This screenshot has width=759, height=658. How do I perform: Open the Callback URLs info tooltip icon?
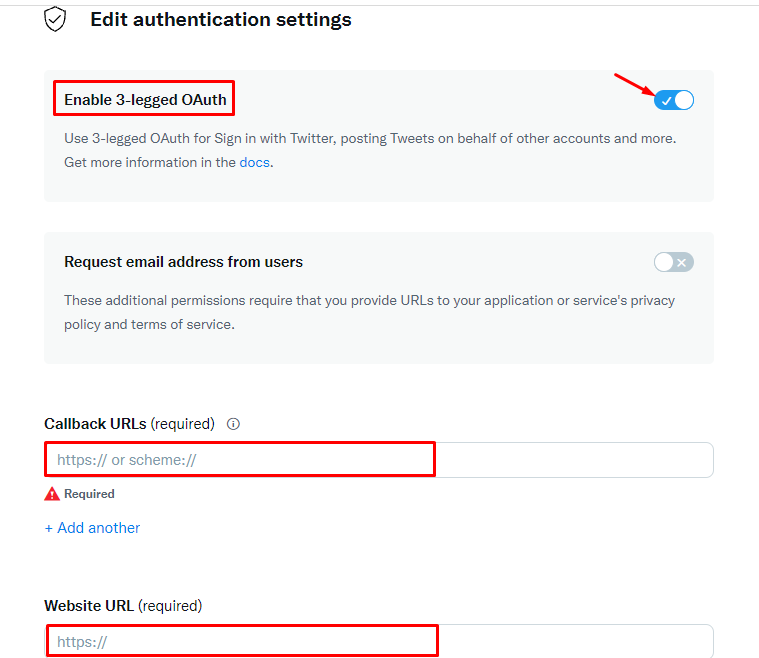click(x=233, y=424)
